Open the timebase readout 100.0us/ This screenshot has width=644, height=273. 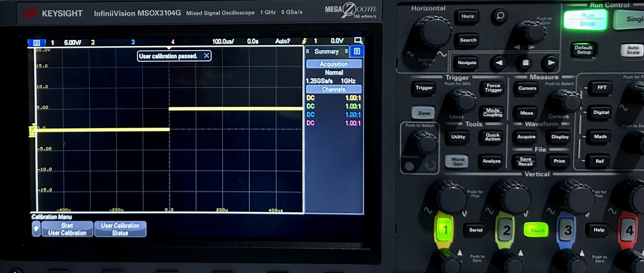[x=223, y=41]
